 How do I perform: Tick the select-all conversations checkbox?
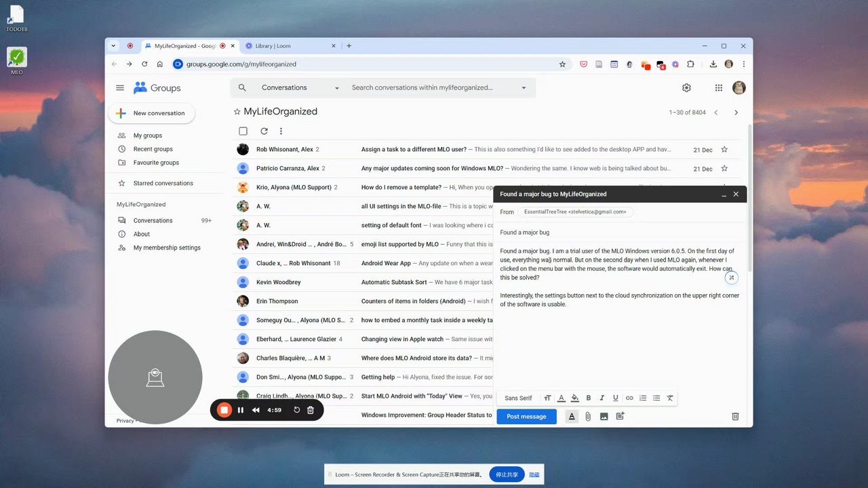243,131
